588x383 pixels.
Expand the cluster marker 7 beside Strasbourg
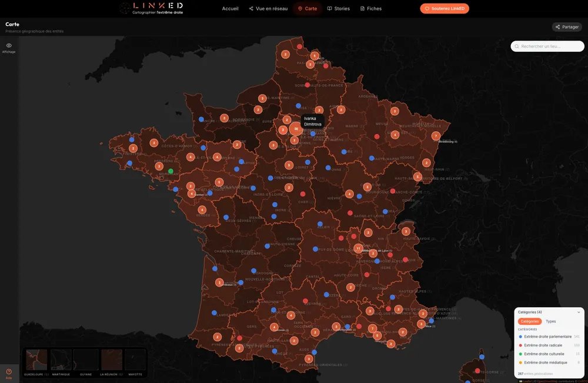[435, 136]
